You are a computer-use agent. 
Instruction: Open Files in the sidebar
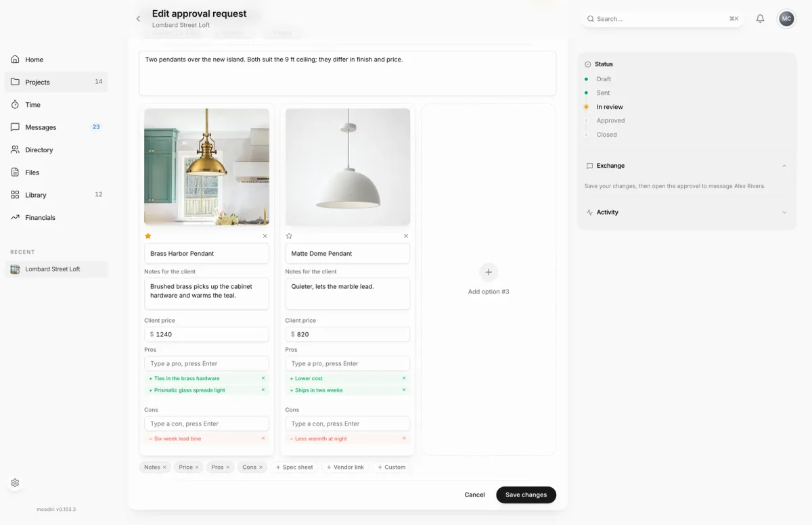(56, 173)
